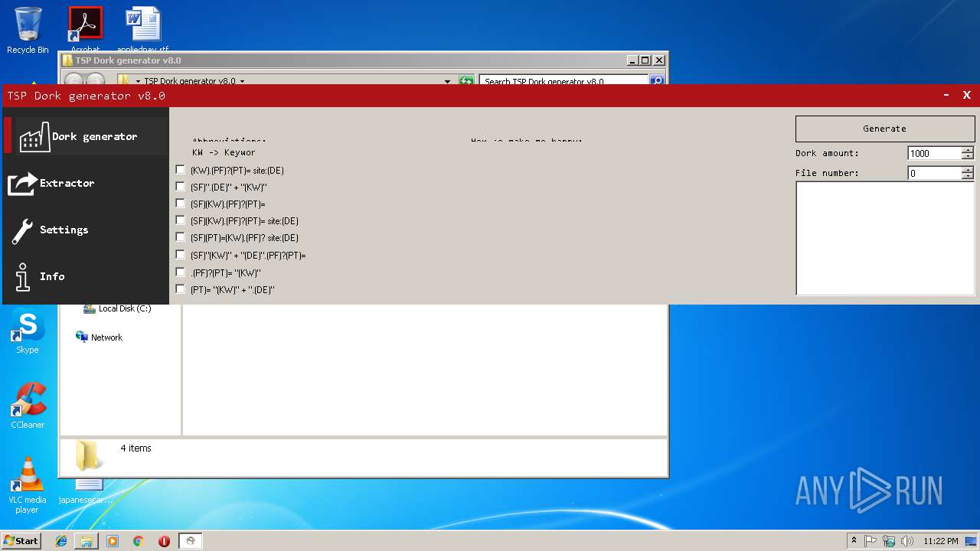
Task: Decrease the Dork amount value
Action: click(x=968, y=156)
